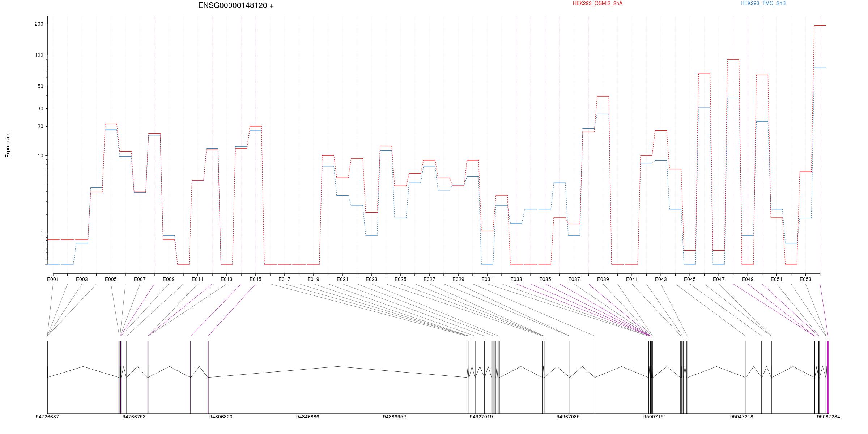The image size is (868, 434).
Task: Click the y-axis tick value 10
Action: [x=40, y=156]
